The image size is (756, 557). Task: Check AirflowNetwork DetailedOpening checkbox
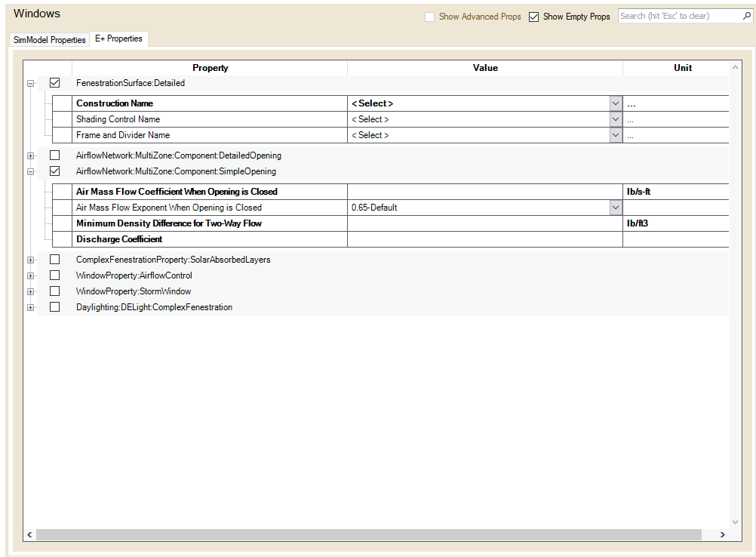tap(55, 155)
